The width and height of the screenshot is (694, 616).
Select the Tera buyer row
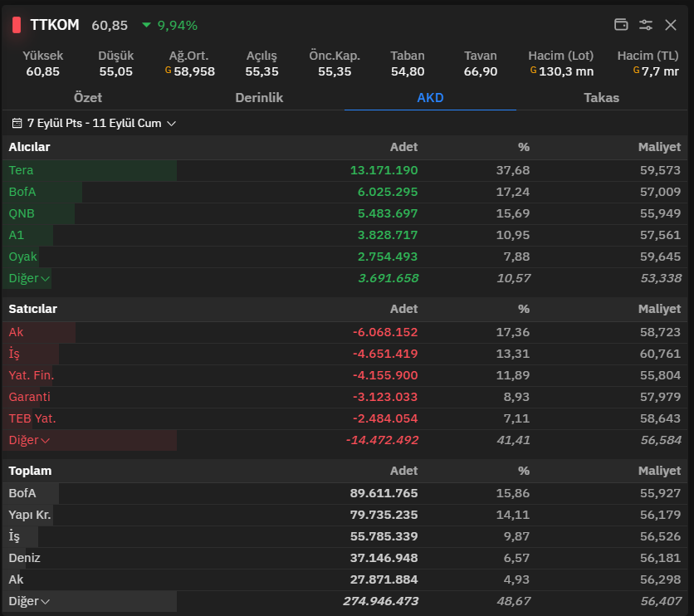[x=345, y=170]
